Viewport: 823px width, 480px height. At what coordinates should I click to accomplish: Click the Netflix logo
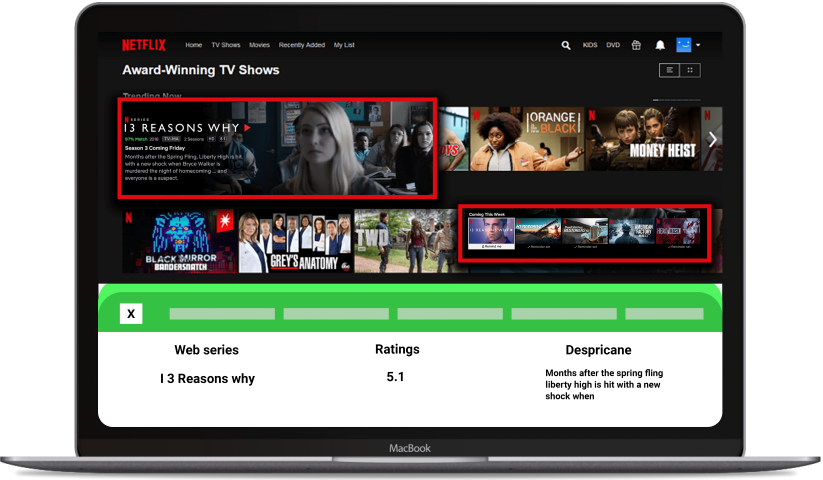click(x=143, y=45)
